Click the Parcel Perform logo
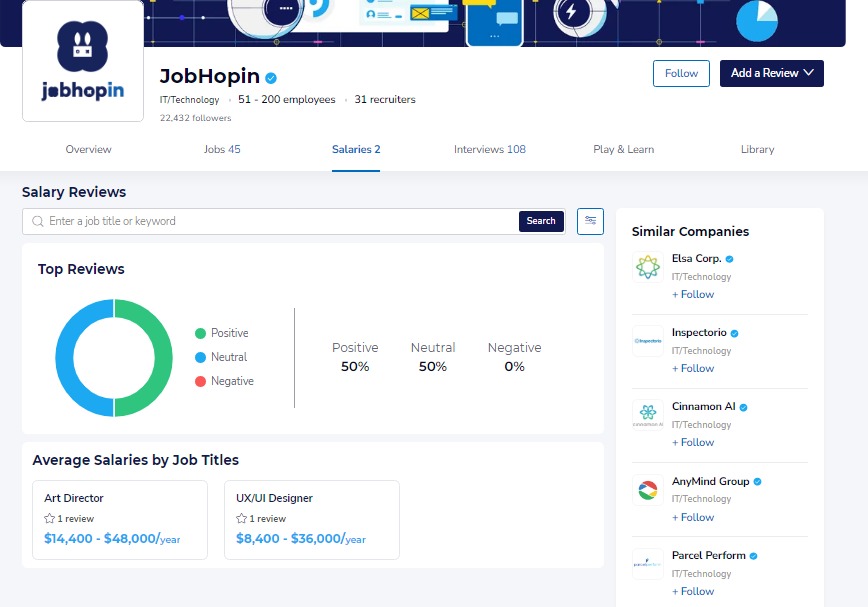The height and width of the screenshot is (607, 868). [x=648, y=564]
